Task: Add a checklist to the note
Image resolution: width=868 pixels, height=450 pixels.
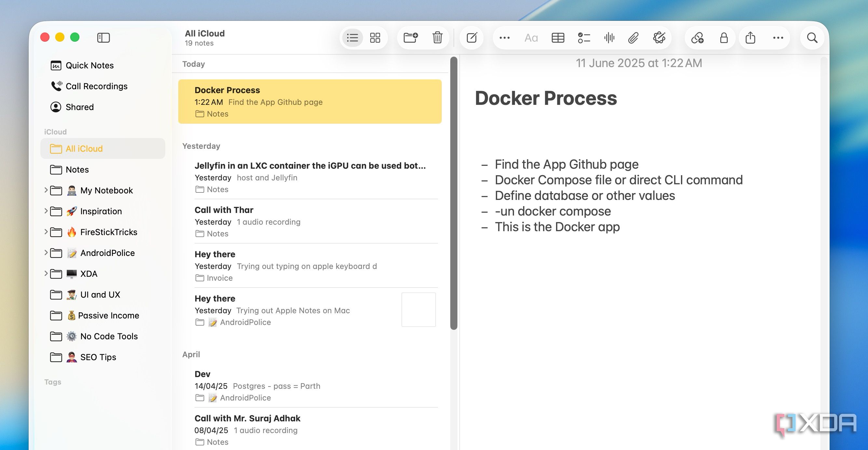Action: point(584,38)
